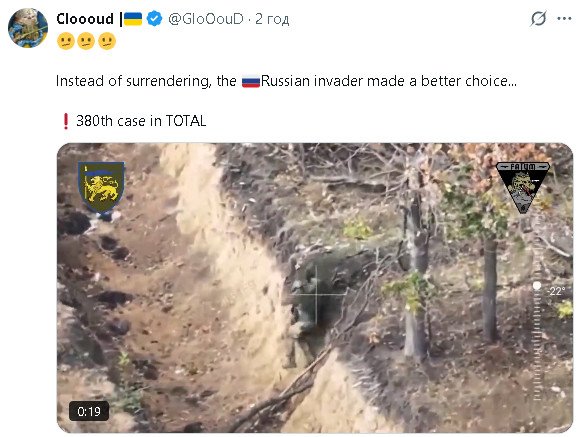585x437 pixels.
Task: Click the lion shield emblem on video
Action: [x=101, y=187]
